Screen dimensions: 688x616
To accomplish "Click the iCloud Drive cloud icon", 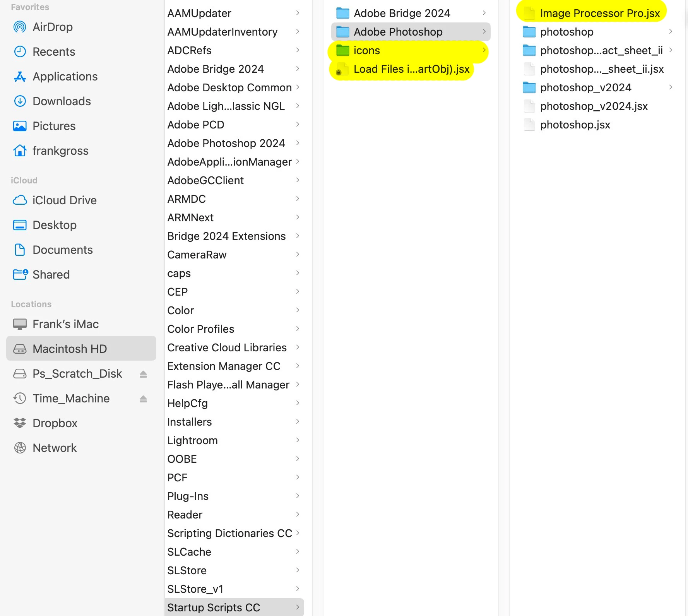I will point(20,200).
